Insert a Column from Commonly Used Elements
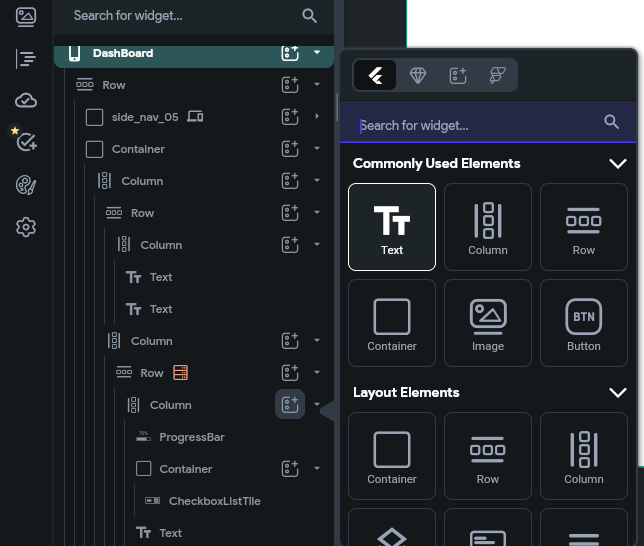 [x=488, y=227]
